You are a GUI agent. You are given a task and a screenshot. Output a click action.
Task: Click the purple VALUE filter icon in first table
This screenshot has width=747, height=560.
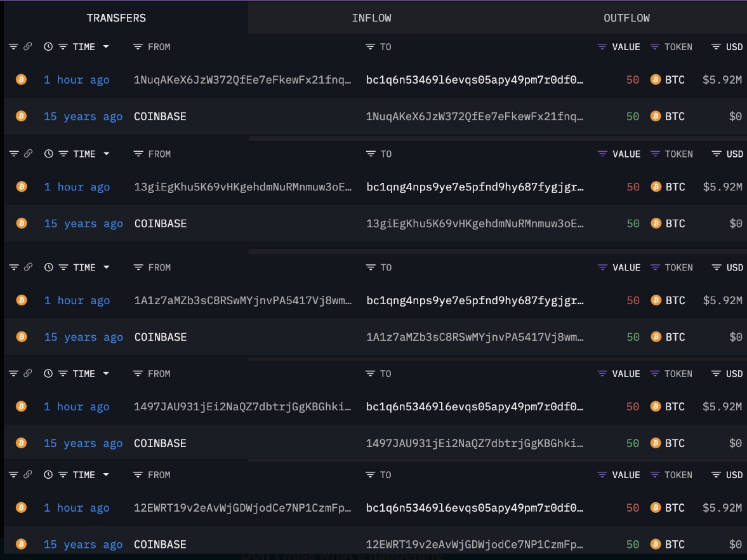(602, 47)
